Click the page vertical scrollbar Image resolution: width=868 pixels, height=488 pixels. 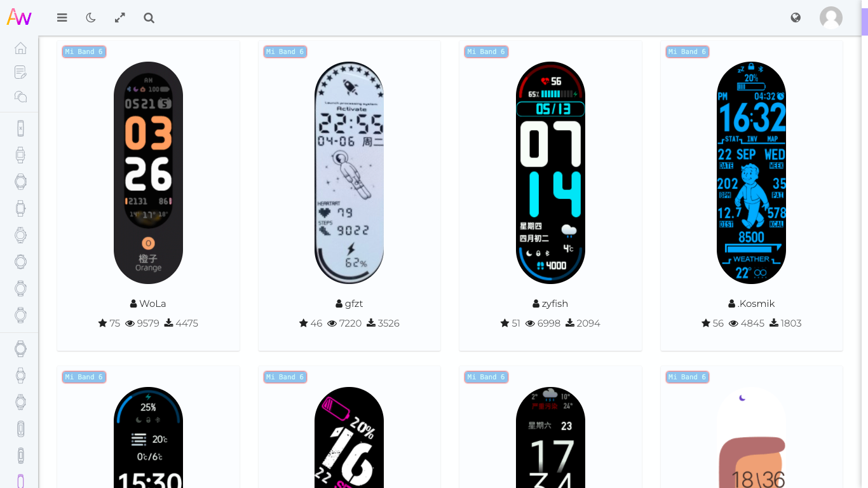click(x=865, y=254)
